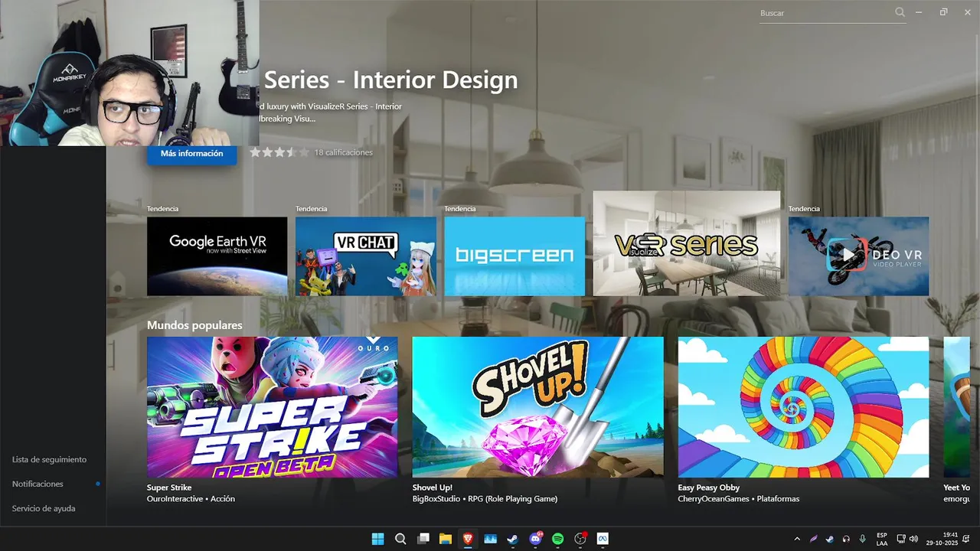Image resolution: width=980 pixels, height=551 pixels.
Task: Open the Shovel Up! world card image
Action: [537, 407]
